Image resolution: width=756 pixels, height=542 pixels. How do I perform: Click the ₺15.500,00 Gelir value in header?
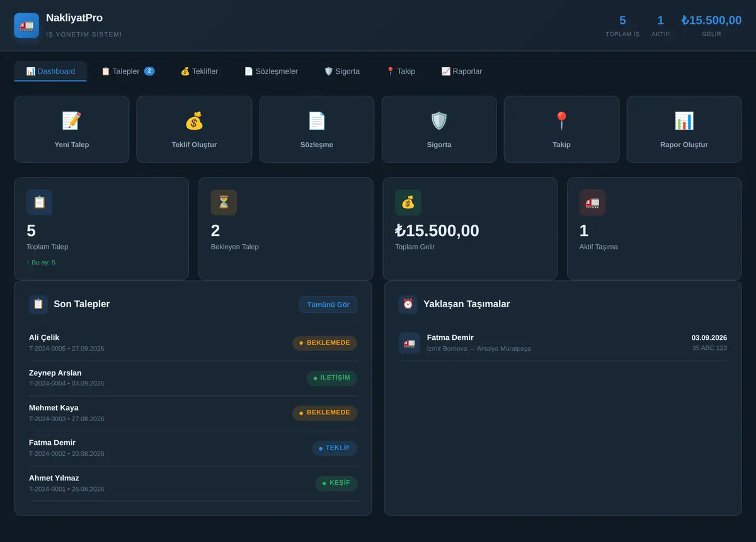tap(711, 20)
